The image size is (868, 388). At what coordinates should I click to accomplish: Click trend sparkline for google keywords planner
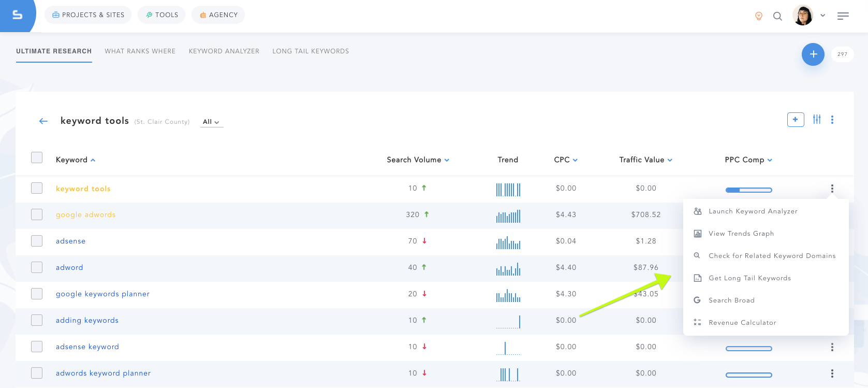coord(508,295)
